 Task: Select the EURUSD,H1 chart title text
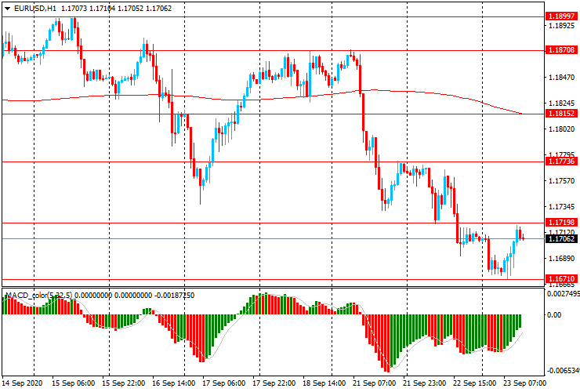[35, 8]
